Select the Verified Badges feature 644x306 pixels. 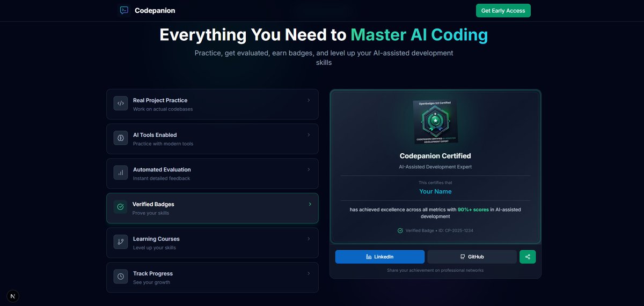tap(212, 208)
